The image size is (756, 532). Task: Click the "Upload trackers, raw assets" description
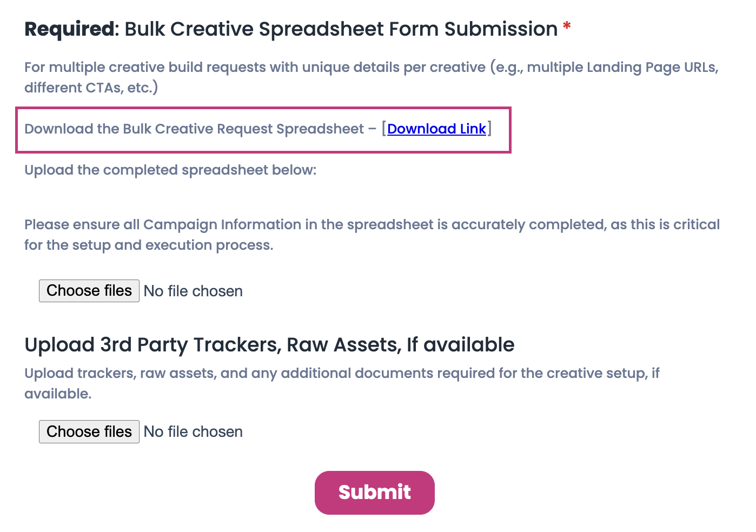[x=342, y=374]
